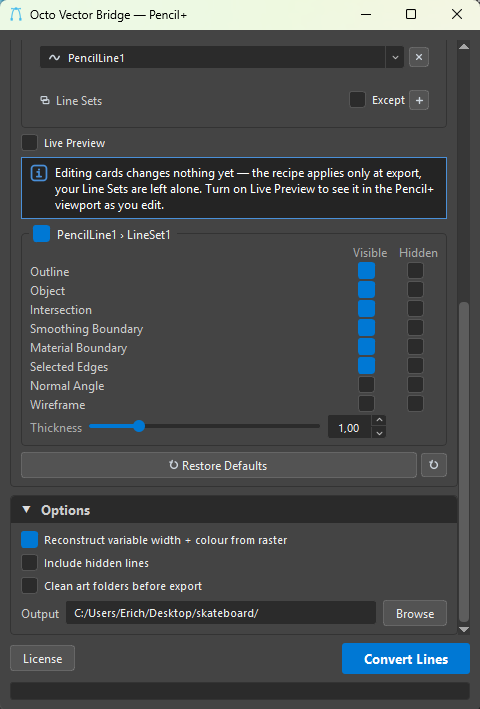Check Intersection Hidden checkbox

pyautogui.click(x=415, y=309)
